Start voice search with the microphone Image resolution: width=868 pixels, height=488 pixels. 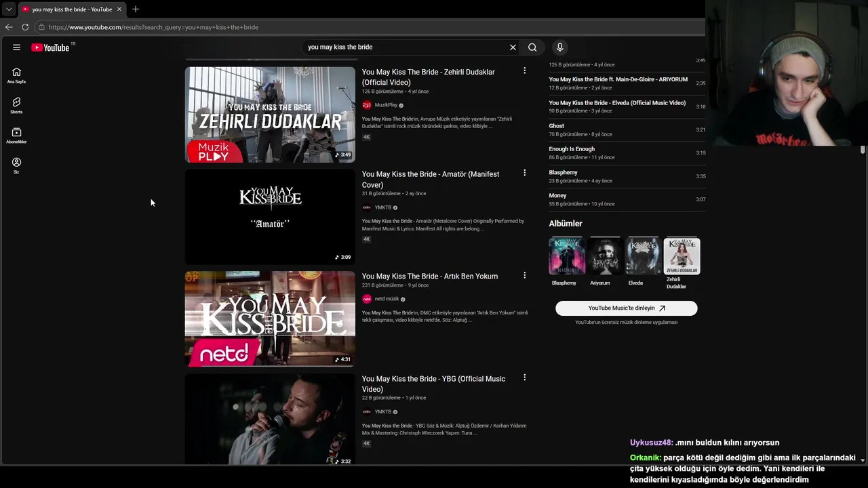coord(559,47)
